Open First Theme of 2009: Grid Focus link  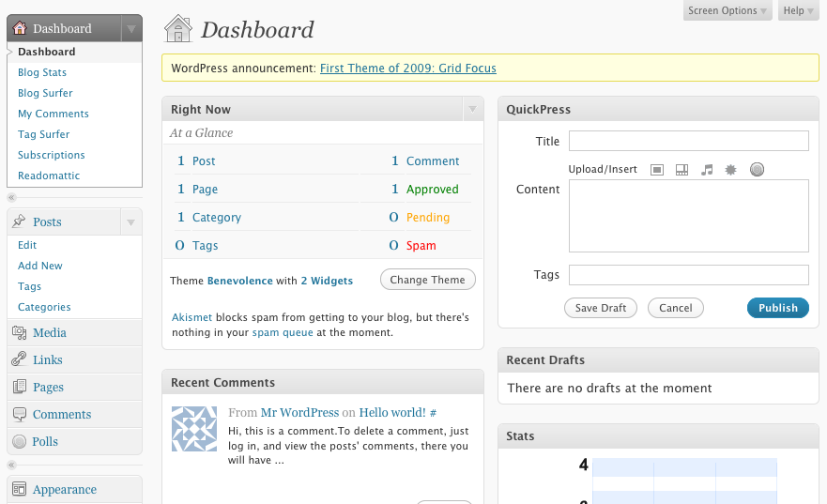408,68
